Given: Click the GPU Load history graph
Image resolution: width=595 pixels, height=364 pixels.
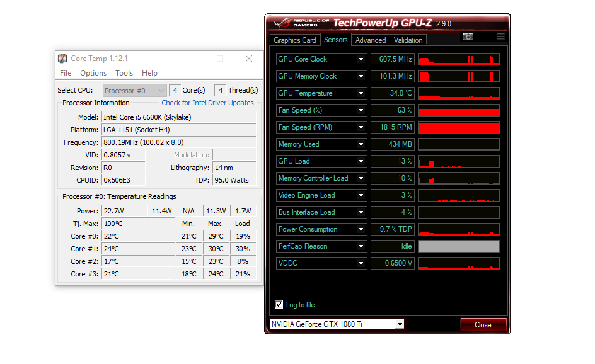Looking at the screenshot, I should point(459,161).
